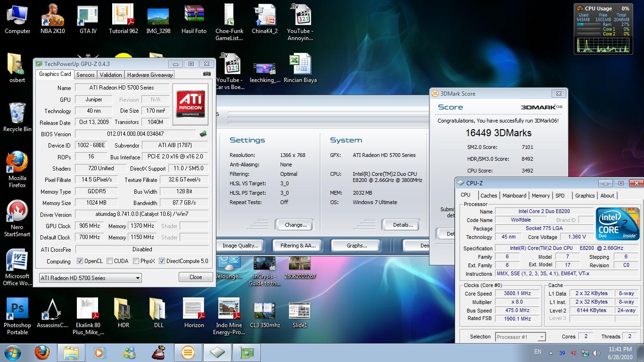This screenshot has width=644, height=362.
Task: Open the About tab in CPU-Z
Action: [x=607, y=196]
